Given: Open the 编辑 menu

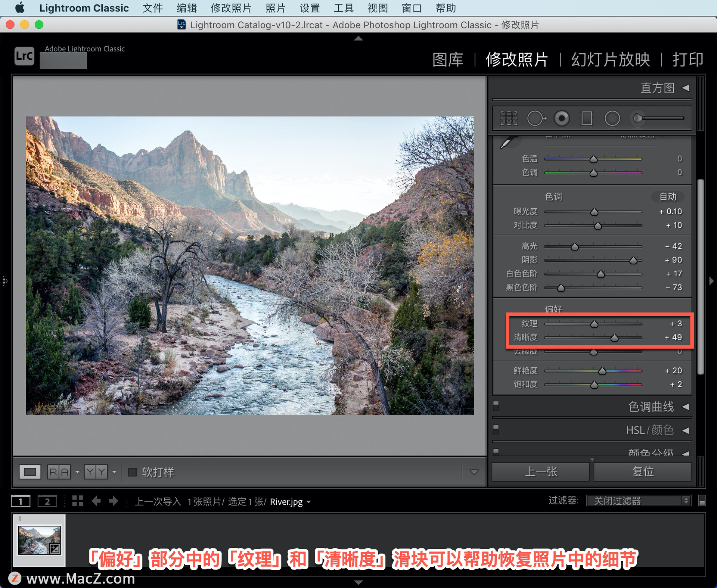Looking at the screenshot, I should (187, 8).
